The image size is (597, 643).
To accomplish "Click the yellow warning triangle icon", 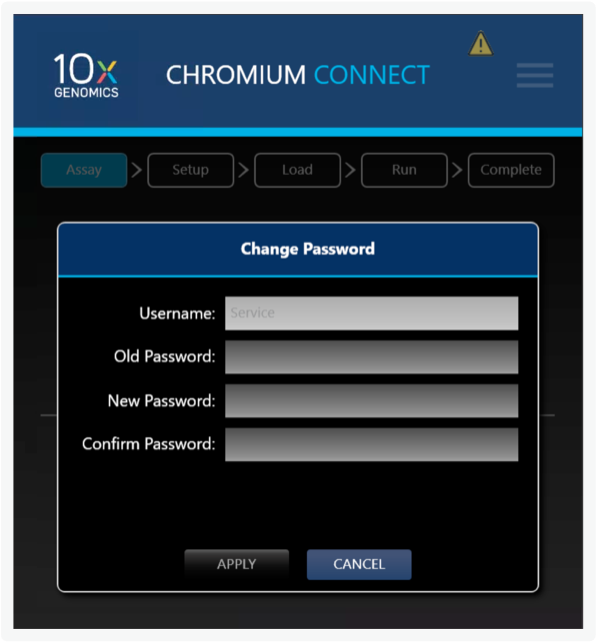I will point(481,44).
